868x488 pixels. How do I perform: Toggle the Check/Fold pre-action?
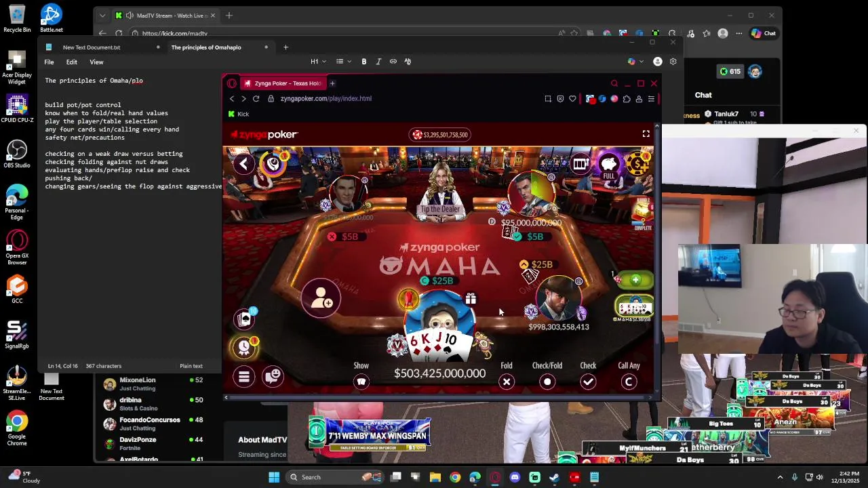[547, 382]
